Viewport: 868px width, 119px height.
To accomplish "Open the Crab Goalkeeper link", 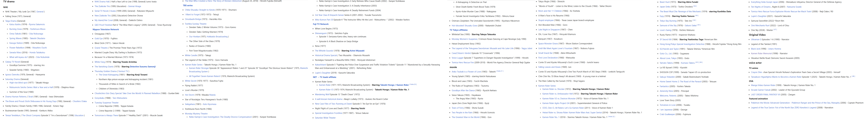I will tap(667, 114).
